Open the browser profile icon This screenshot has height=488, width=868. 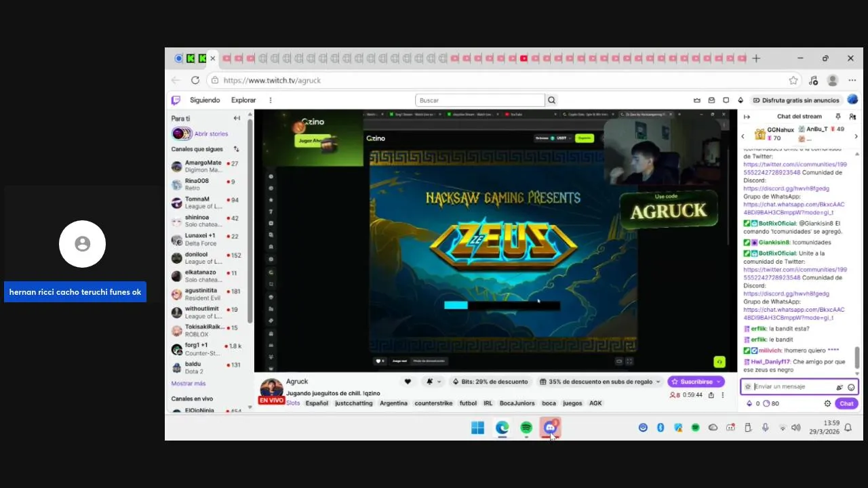833,80
